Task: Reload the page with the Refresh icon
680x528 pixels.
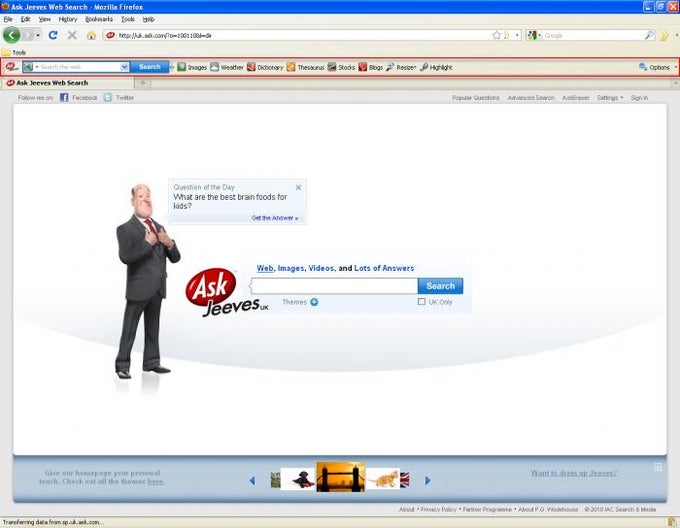Action: [x=53, y=35]
